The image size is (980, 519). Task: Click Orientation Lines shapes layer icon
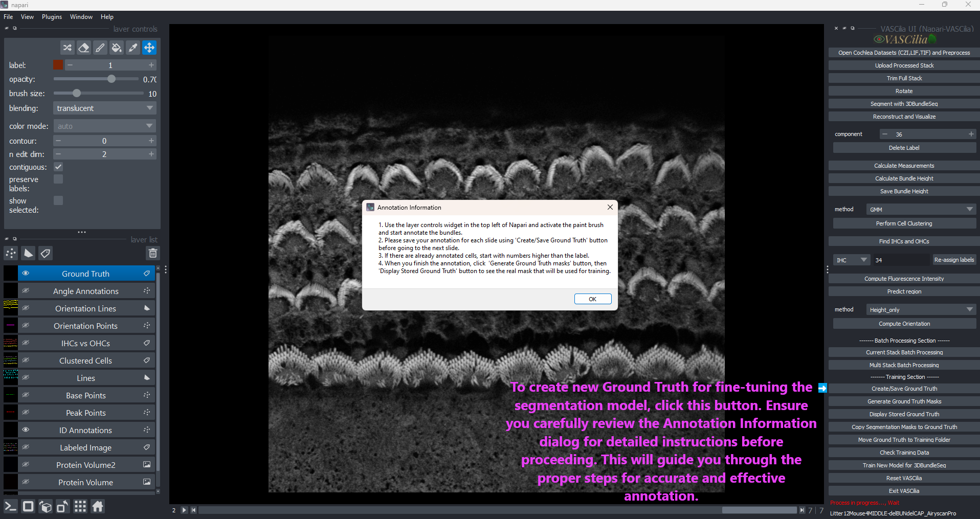147,308
